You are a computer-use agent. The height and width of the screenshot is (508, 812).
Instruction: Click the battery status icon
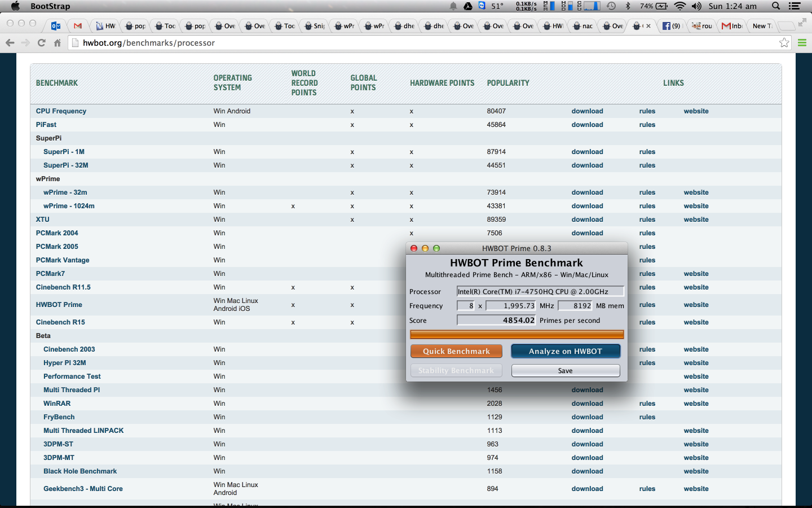coord(662,6)
